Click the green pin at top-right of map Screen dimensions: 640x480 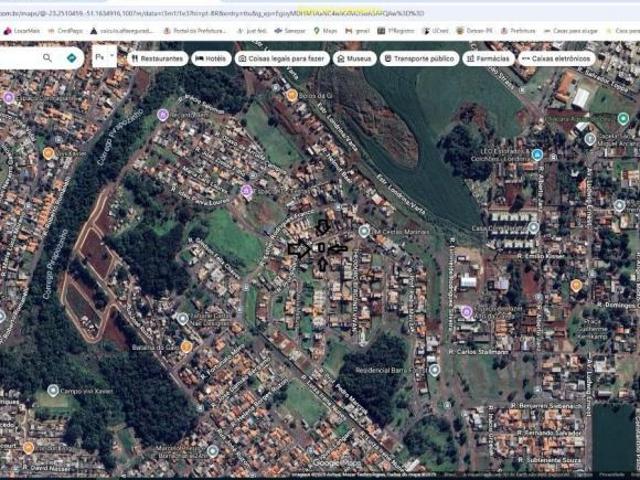(x=623, y=118)
